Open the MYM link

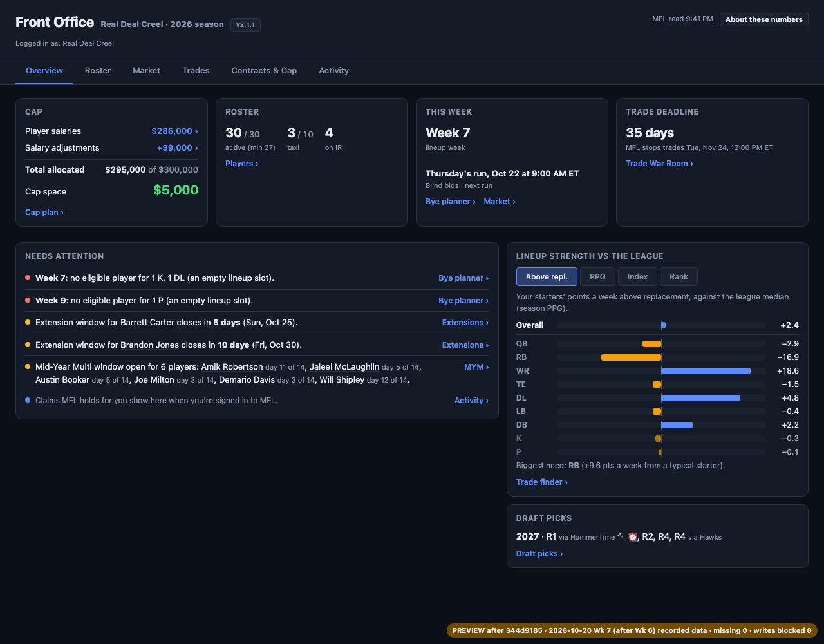click(x=476, y=367)
